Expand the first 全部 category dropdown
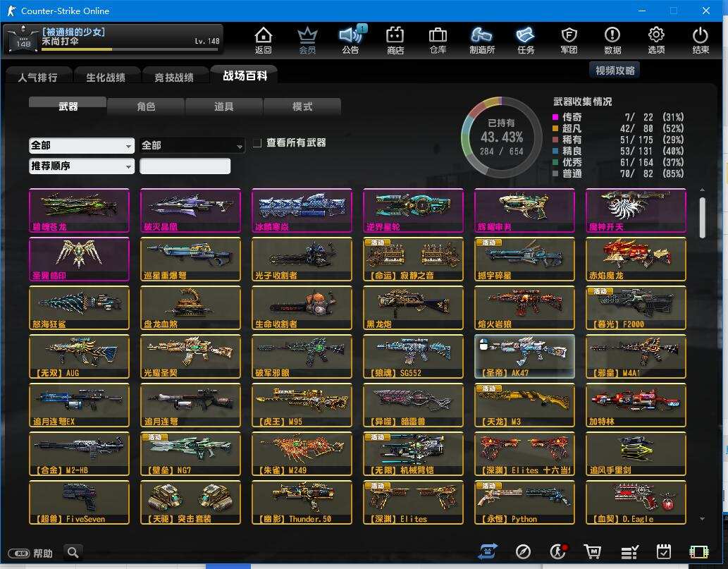 click(82, 145)
